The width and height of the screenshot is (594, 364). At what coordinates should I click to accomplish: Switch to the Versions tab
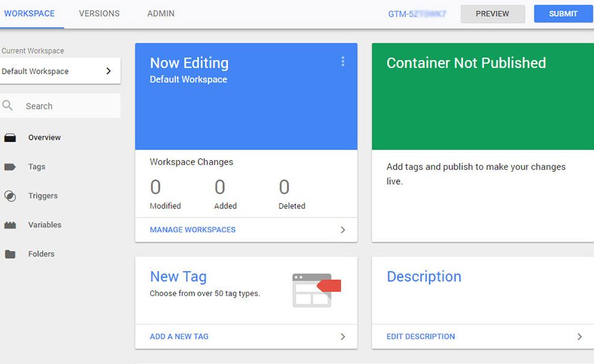pyautogui.click(x=99, y=13)
